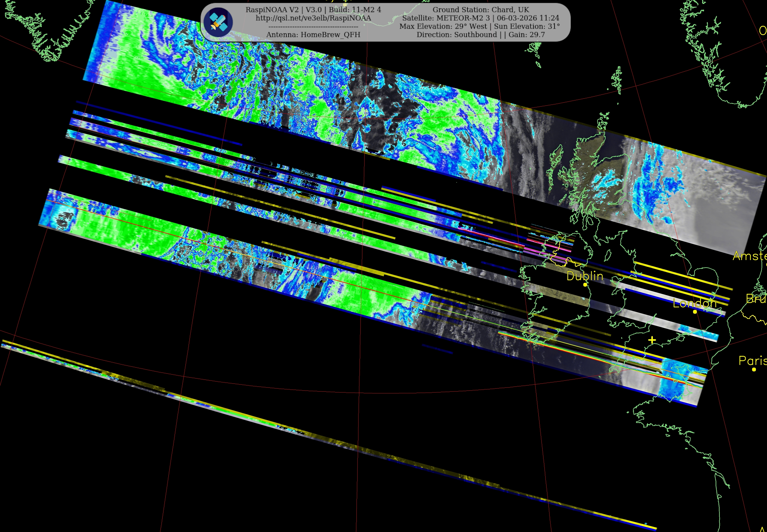Click the dashed separator line in header

(313, 27)
